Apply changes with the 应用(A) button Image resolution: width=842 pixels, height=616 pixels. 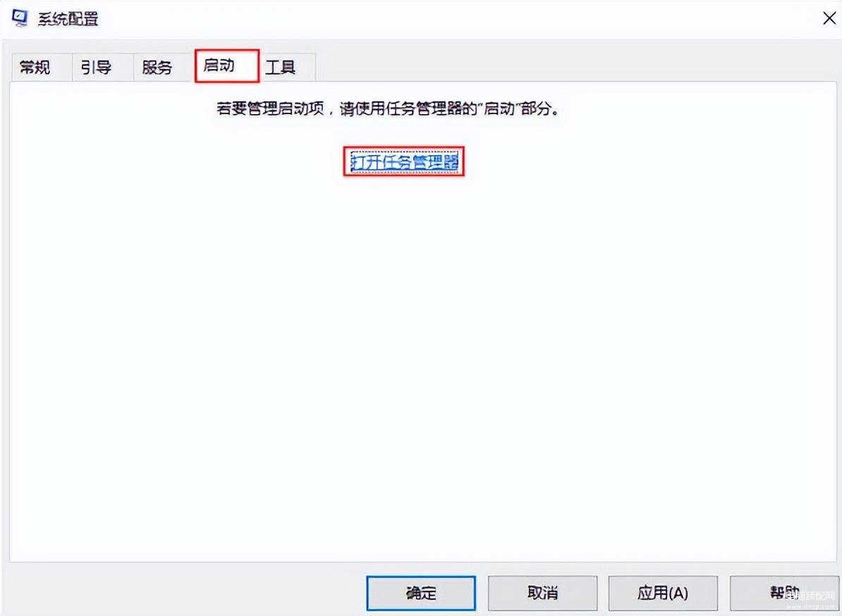[x=663, y=593]
